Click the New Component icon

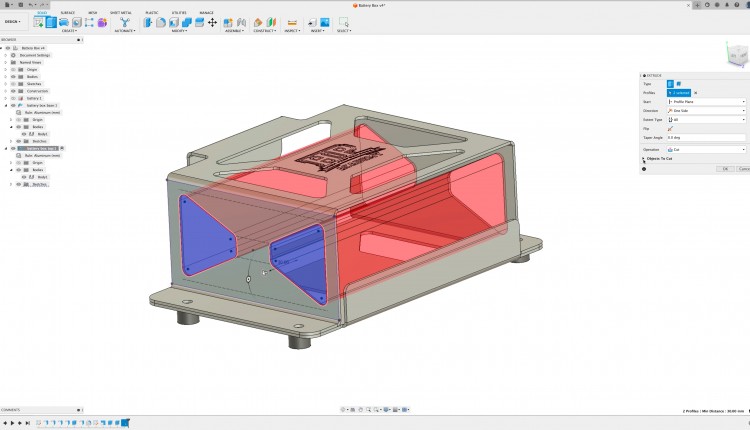point(228,22)
